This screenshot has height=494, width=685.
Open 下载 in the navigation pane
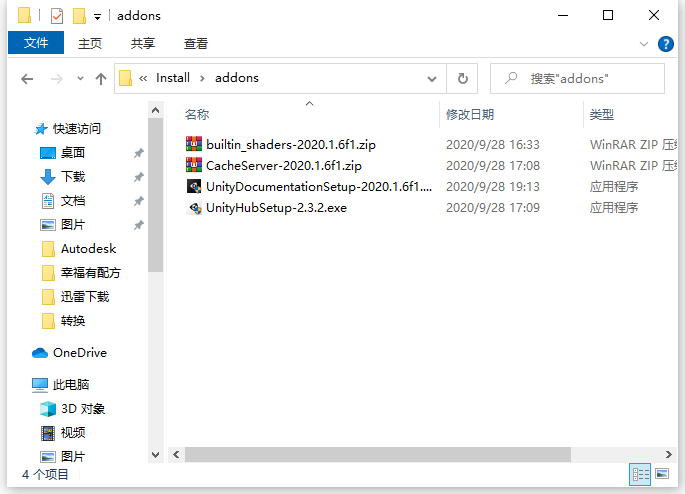pos(73,176)
